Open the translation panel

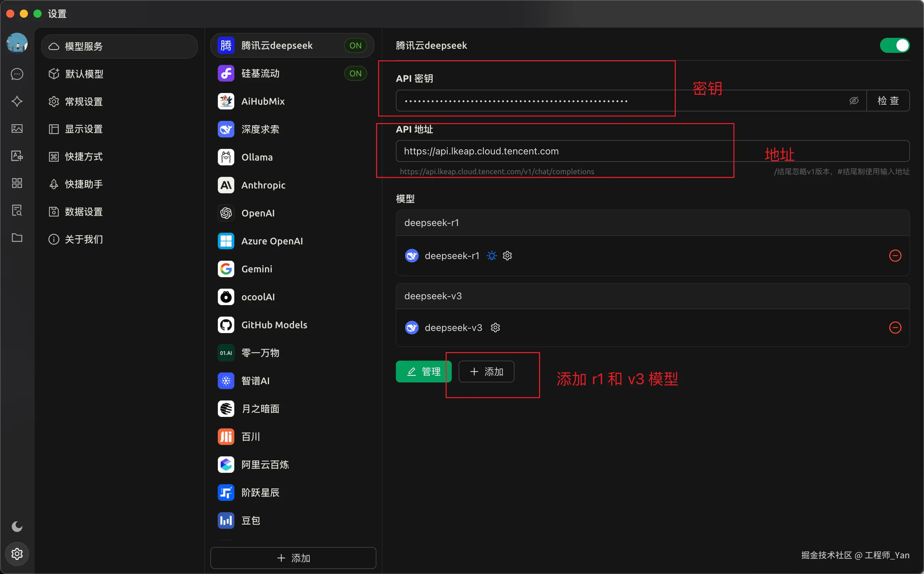[x=17, y=156]
